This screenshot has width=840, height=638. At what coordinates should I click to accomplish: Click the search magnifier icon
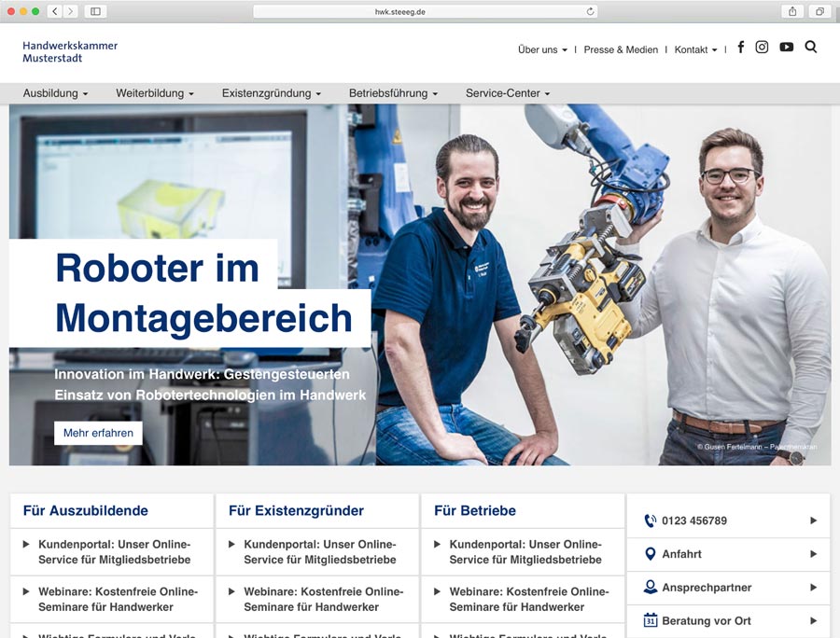[810, 48]
